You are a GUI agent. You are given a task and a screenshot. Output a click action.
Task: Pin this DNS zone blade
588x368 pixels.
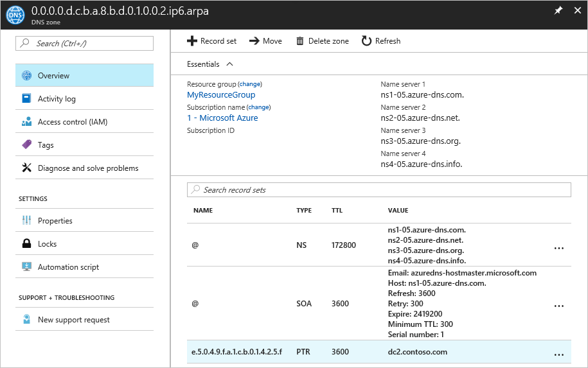tap(558, 10)
